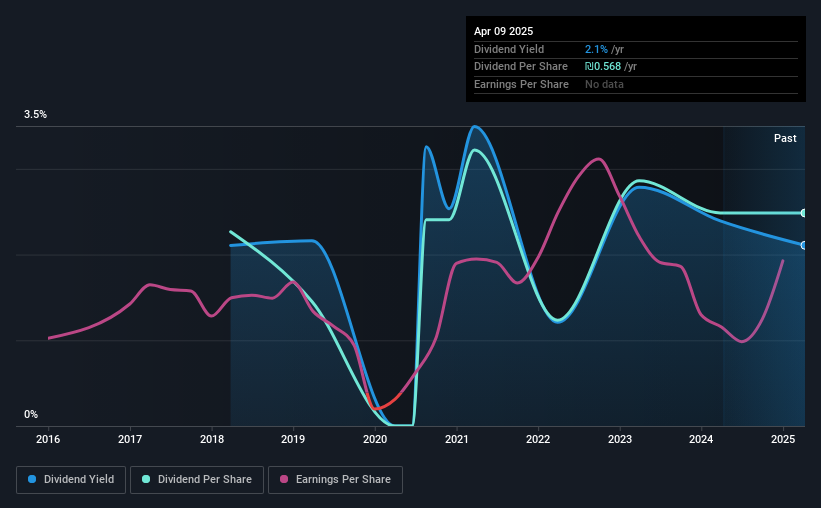
Task: Click the 3.5% y-axis label
Action: coord(35,115)
